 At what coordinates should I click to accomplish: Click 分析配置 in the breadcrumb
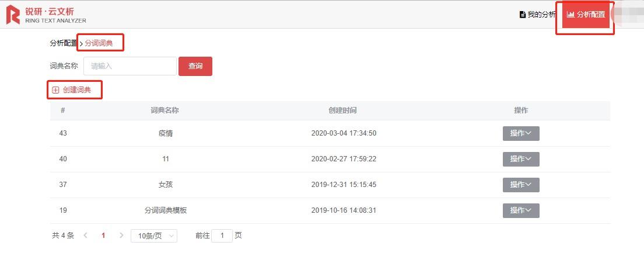(64, 43)
